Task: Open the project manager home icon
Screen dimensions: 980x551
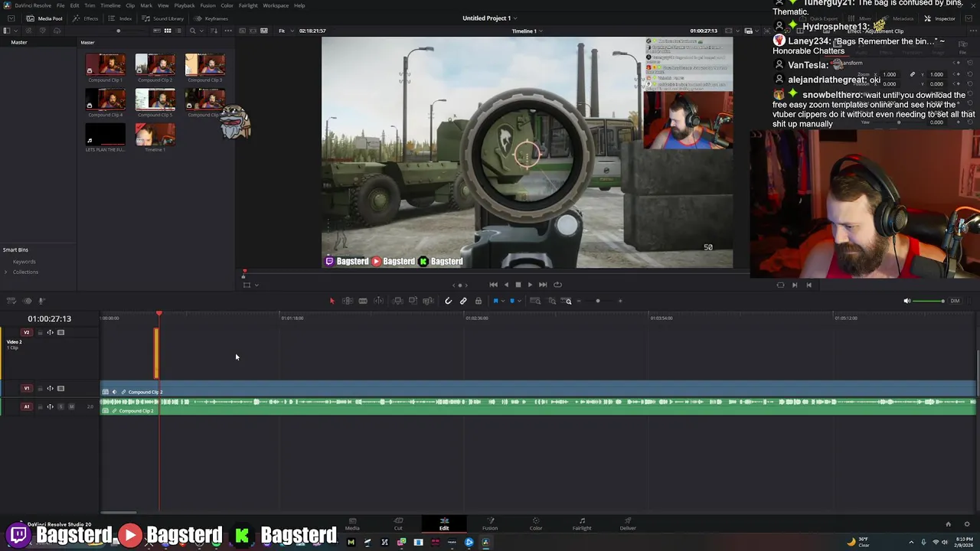Action: 948,524
